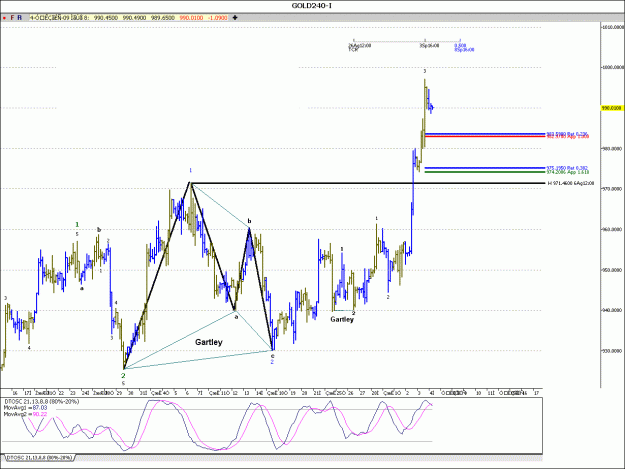Click the 1000.0000 price axis label
The width and height of the screenshot is (625, 469).
click(612, 67)
